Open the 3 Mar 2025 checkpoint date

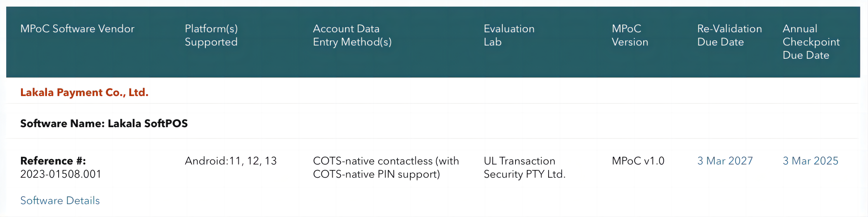[x=810, y=161]
